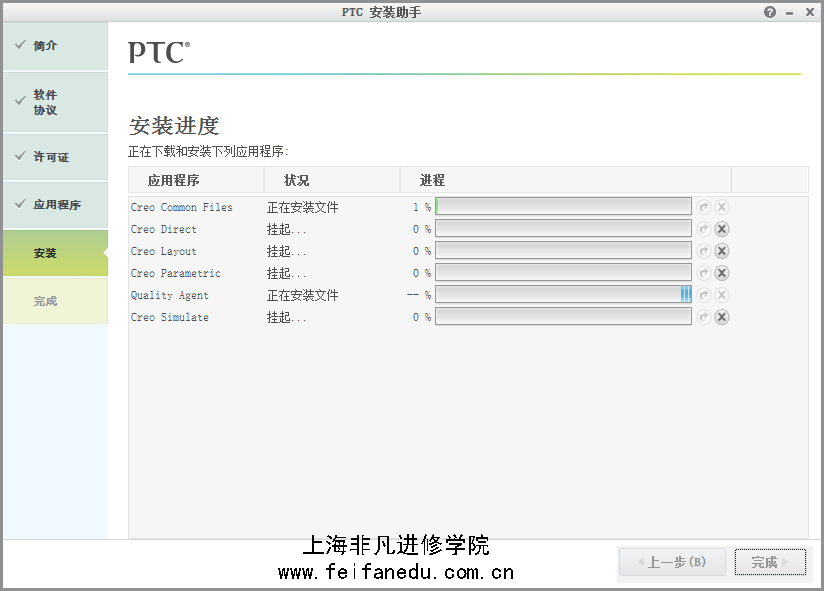Click retry icon for Creo Simulate
This screenshot has height=591, width=824.
tap(704, 317)
